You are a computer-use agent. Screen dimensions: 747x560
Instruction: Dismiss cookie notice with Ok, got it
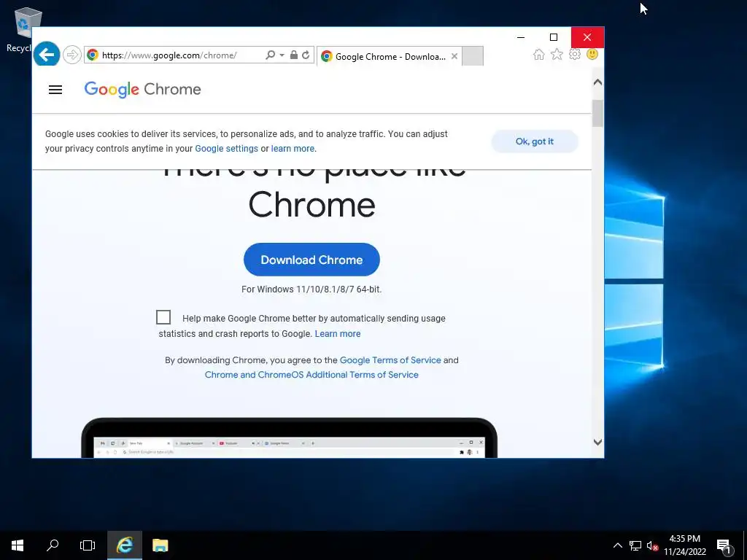535,141
